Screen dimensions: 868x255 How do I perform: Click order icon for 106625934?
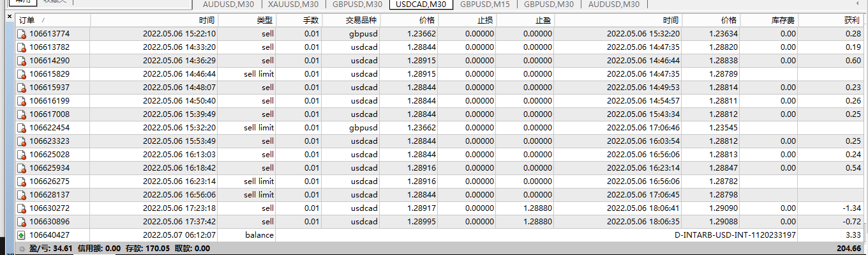(x=22, y=168)
